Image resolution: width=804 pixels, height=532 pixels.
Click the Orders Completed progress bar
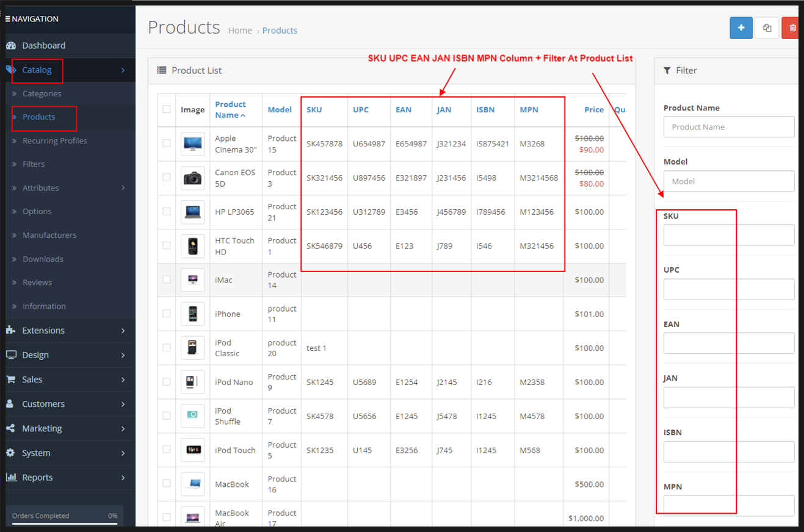click(65, 523)
